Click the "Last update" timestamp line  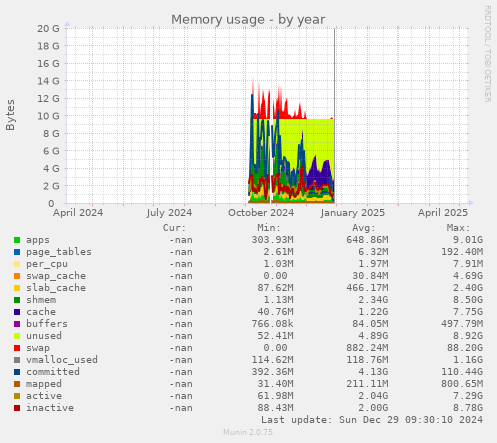[372, 420]
